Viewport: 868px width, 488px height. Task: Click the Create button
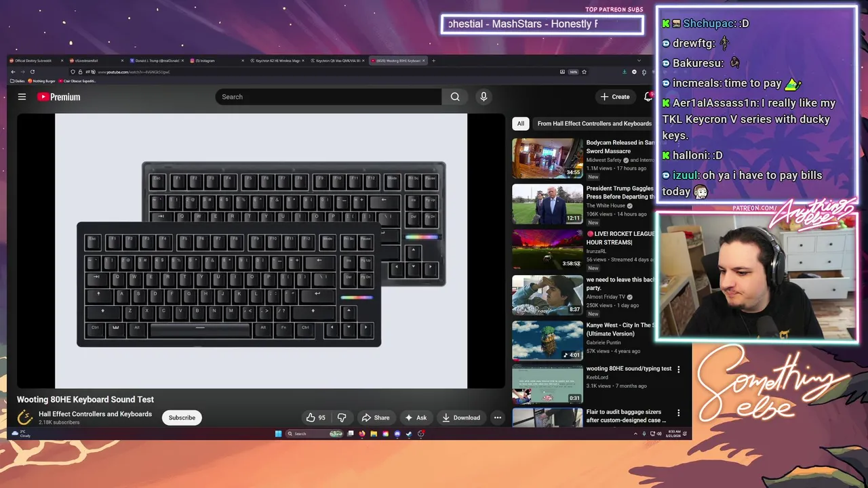coord(615,97)
